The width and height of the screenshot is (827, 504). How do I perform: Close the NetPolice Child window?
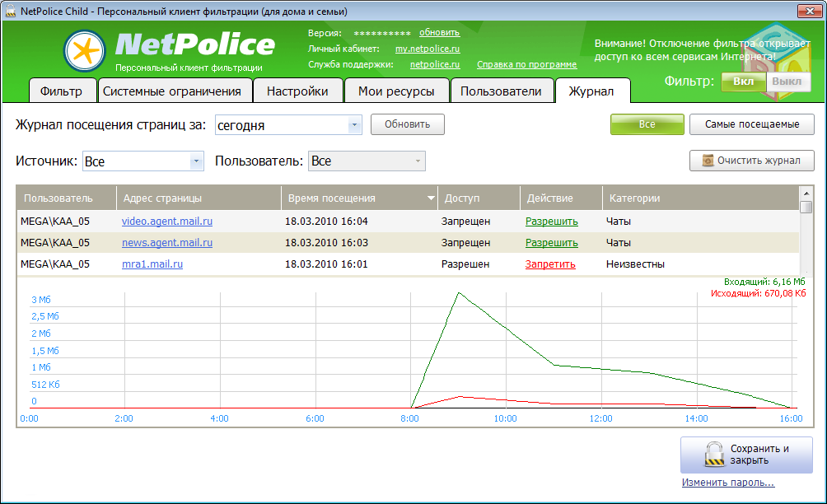(x=810, y=11)
